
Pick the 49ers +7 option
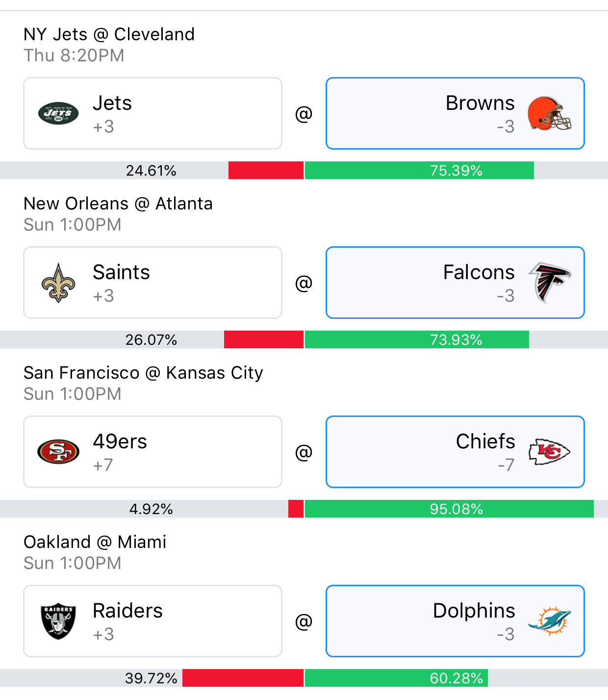click(152, 452)
